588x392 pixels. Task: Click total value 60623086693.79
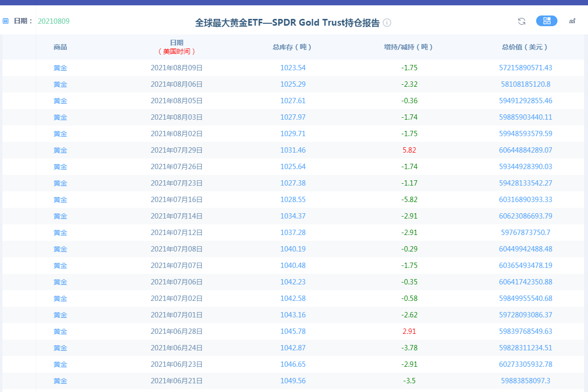[x=526, y=216]
